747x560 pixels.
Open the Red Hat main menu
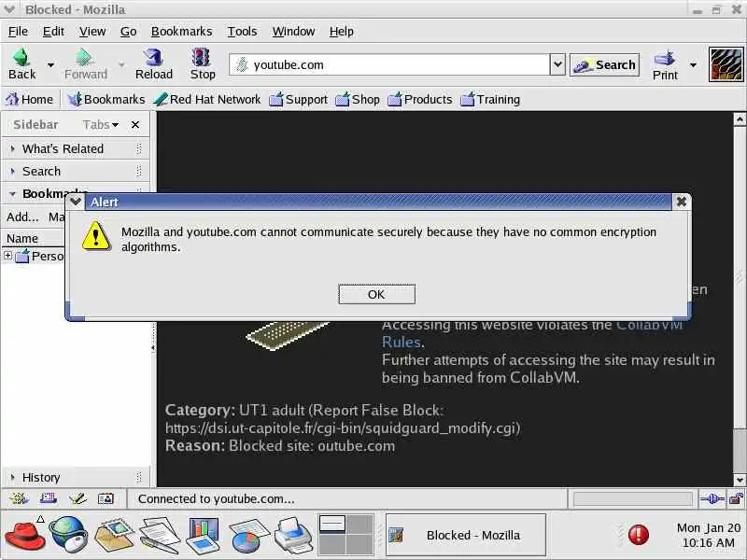[x=24, y=534]
